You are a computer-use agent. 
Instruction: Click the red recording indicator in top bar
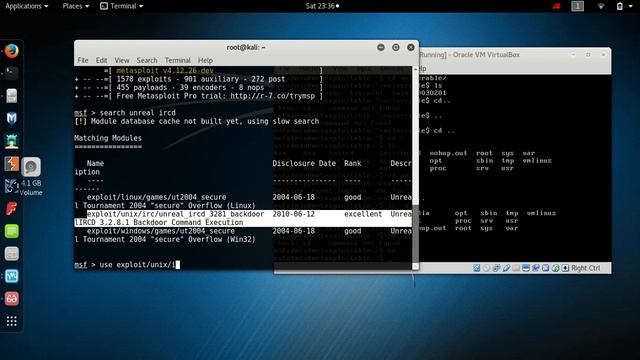556,6
